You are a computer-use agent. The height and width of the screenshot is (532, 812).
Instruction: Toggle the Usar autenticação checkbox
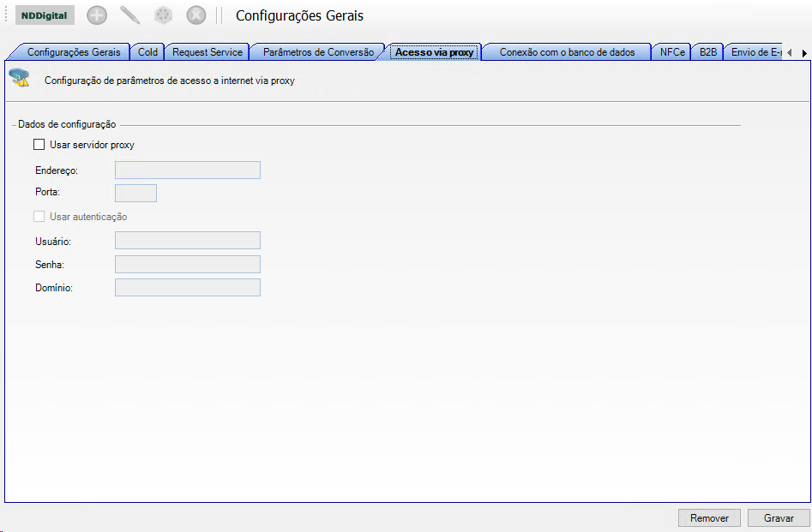point(39,217)
